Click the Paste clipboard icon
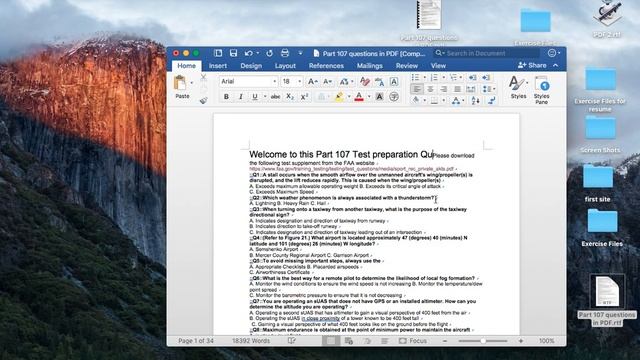The height and width of the screenshot is (360, 640). coord(180,83)
